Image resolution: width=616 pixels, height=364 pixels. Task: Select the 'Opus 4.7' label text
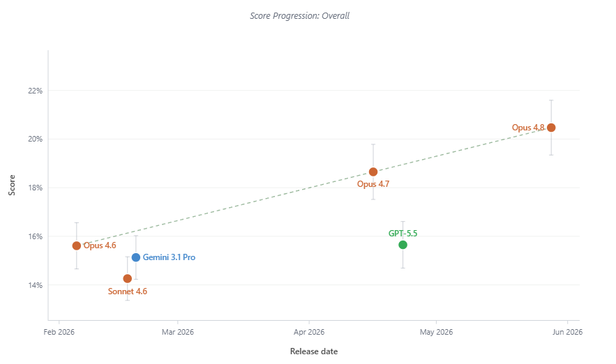373,184
